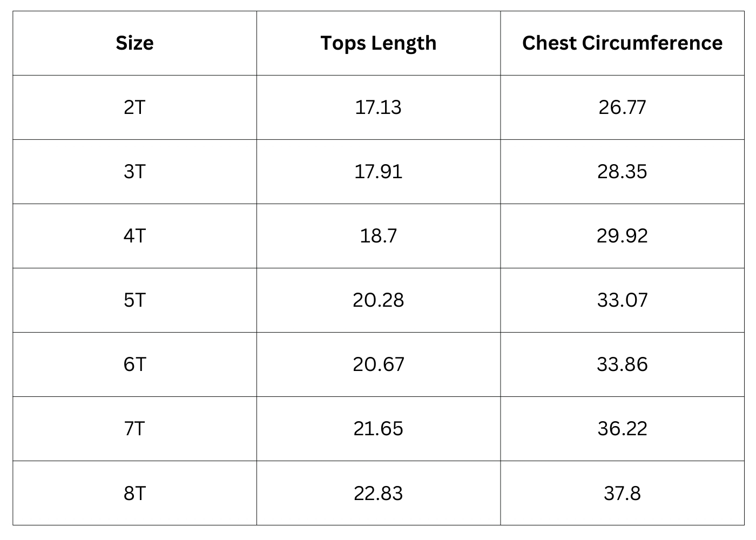The height and width of the screenshot is (540, 756).
Task: Click the 37.8 chest circumference cell
Action: pos(622,493)
